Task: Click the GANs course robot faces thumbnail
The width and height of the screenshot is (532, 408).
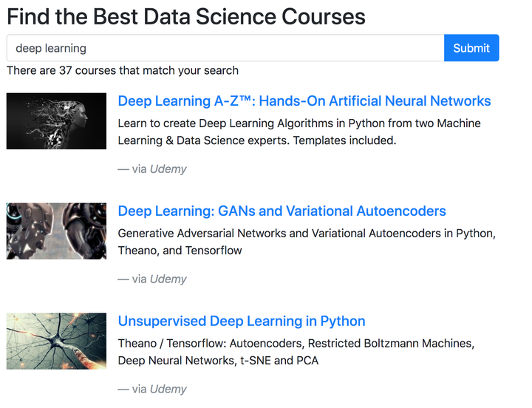Action: [56, 231]
